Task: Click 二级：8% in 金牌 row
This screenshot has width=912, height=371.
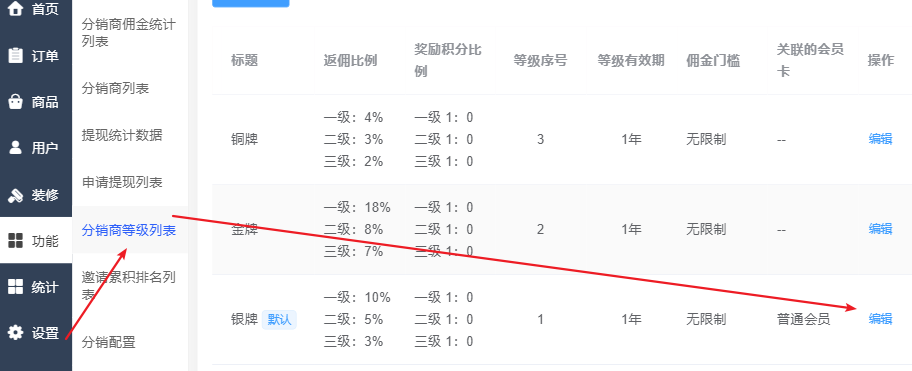Action: [x=353, y=230]
